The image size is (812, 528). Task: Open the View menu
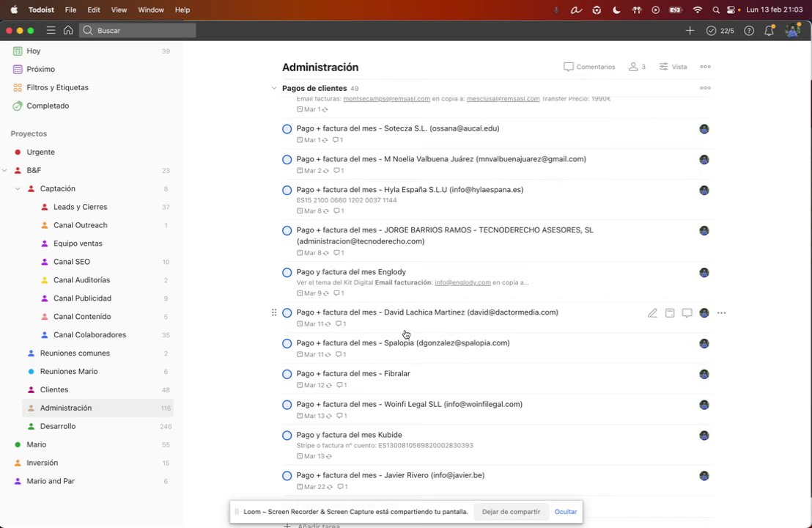(119, 10)
